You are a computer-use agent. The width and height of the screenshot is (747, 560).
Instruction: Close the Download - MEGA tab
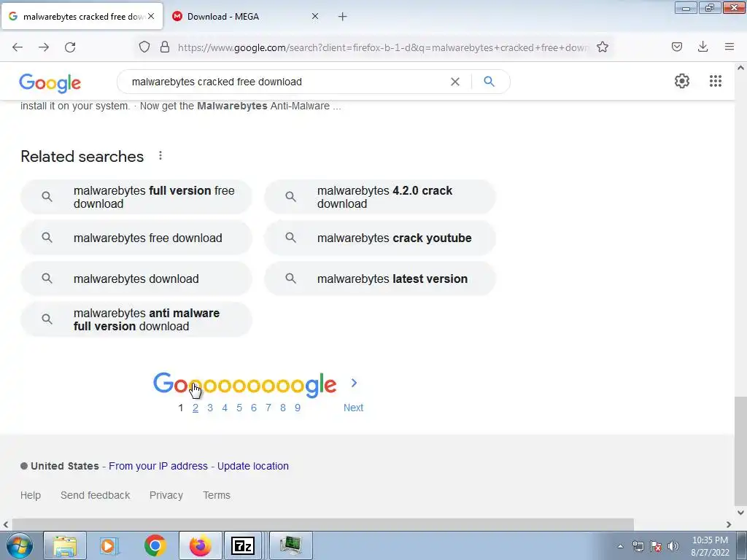[x=315, y=16]
